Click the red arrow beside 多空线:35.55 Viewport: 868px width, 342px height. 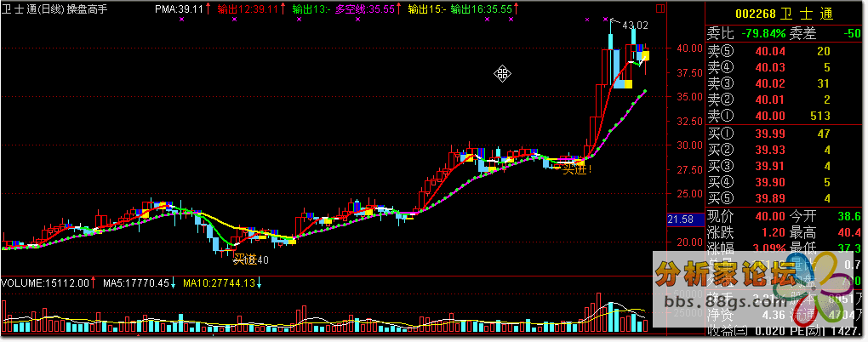tap(400, 9)
